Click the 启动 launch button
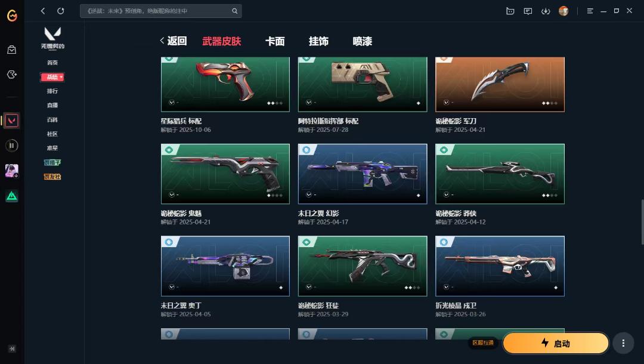Image resolution: width=644 pixels, height=364 pixels. (x=555, y=343)
